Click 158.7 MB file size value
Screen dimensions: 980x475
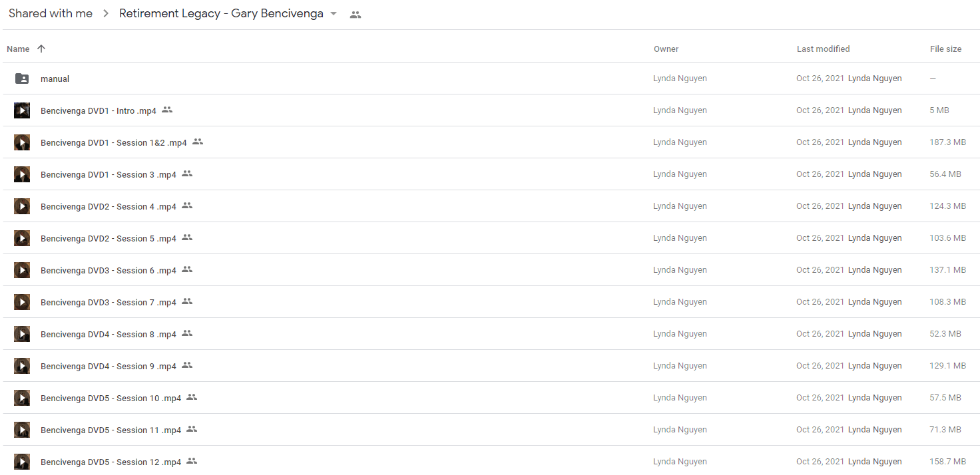(947, 462)
